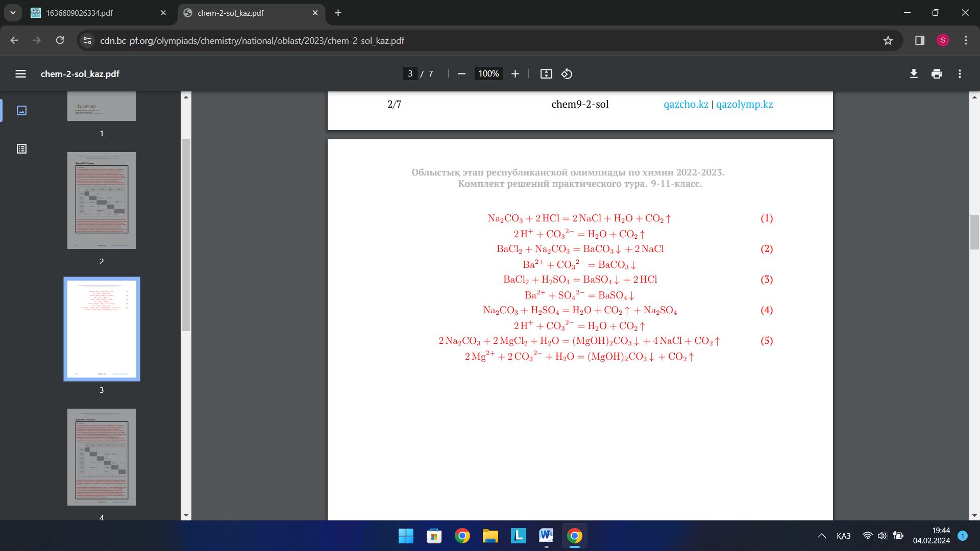The width and height of the screenshot is (980, 551).
Task: Close the chem-2-sol_kaz.pdf tab
Action: point(315,13)
